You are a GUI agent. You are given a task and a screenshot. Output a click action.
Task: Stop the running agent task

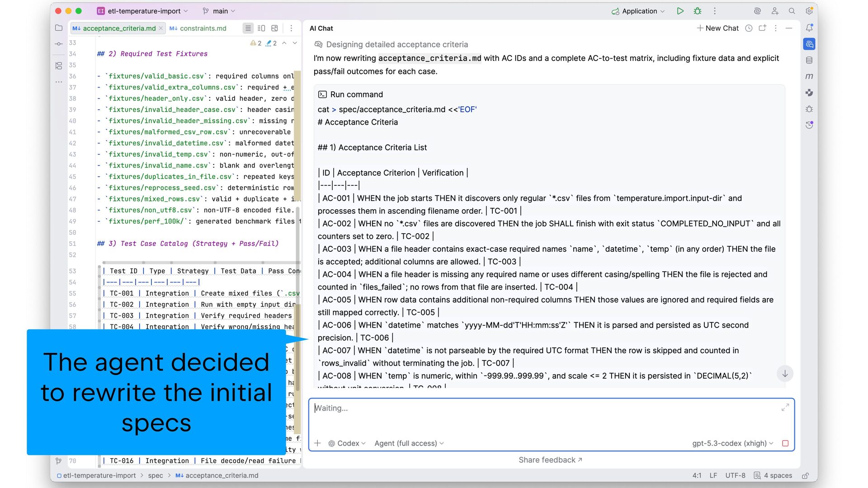click(x=785, y=443)
